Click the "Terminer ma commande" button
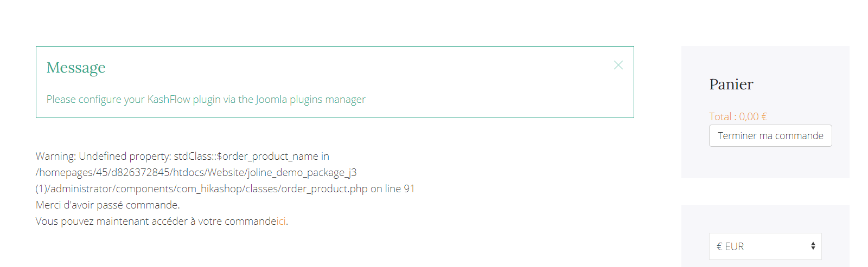This screenshot has height=267, width=868. (x=770, y=136)
